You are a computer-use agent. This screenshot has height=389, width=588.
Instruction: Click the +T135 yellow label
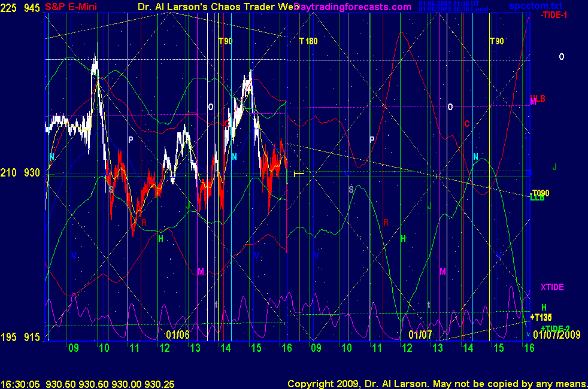click(x=541, y=317)
